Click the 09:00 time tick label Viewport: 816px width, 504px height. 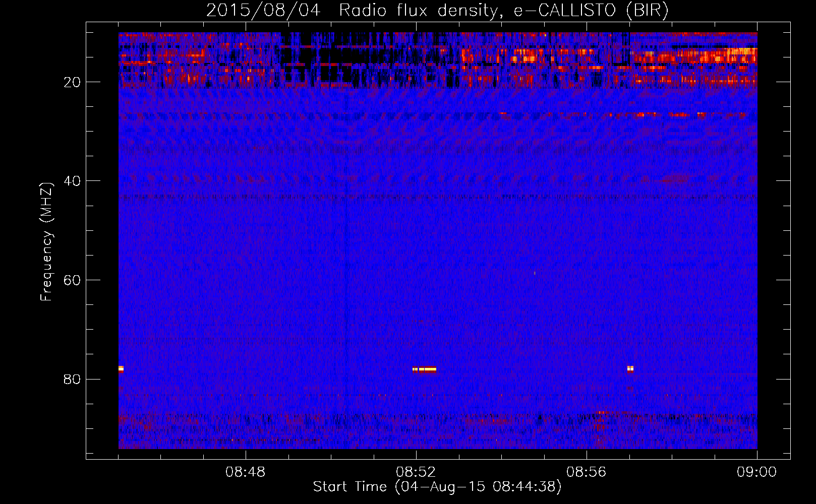(x=757, y=472)
